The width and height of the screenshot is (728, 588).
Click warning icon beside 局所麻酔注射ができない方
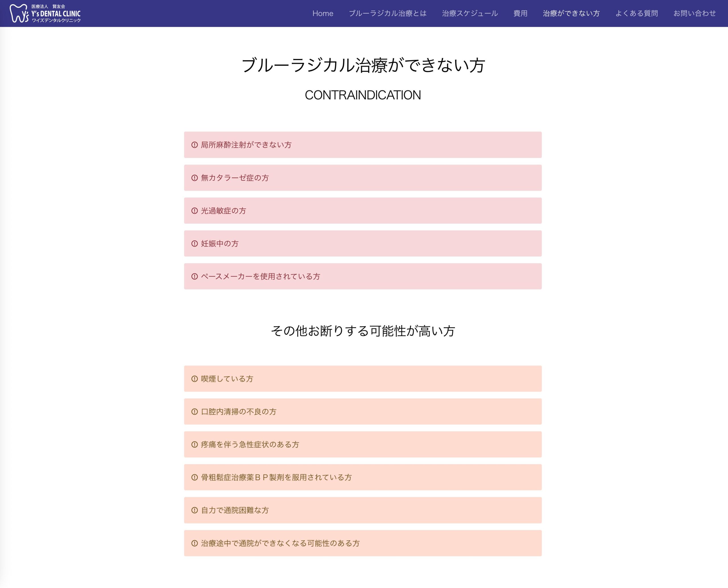click(194, 145)
